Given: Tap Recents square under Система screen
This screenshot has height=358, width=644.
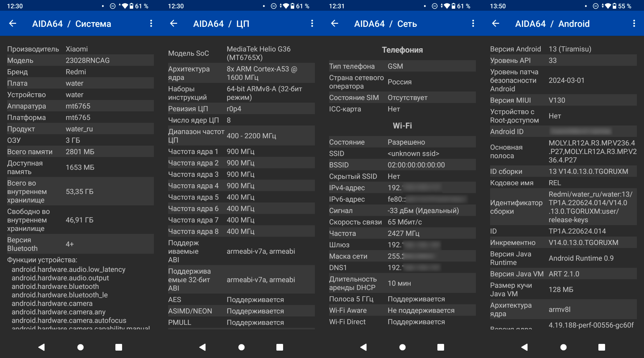Looking at the screenshot, I should coord(119,347).
